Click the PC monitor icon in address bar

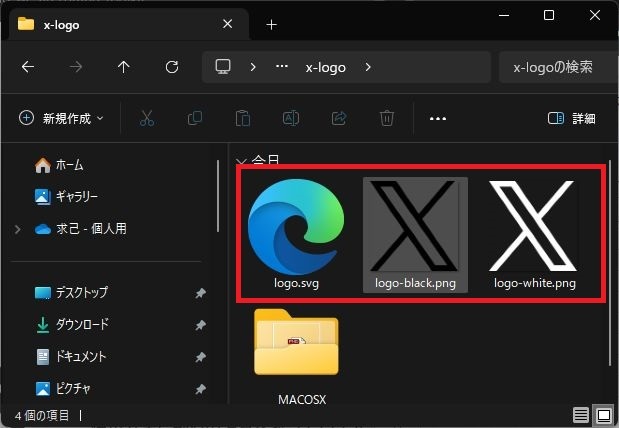pyautogui.click(x=223, y=67)
